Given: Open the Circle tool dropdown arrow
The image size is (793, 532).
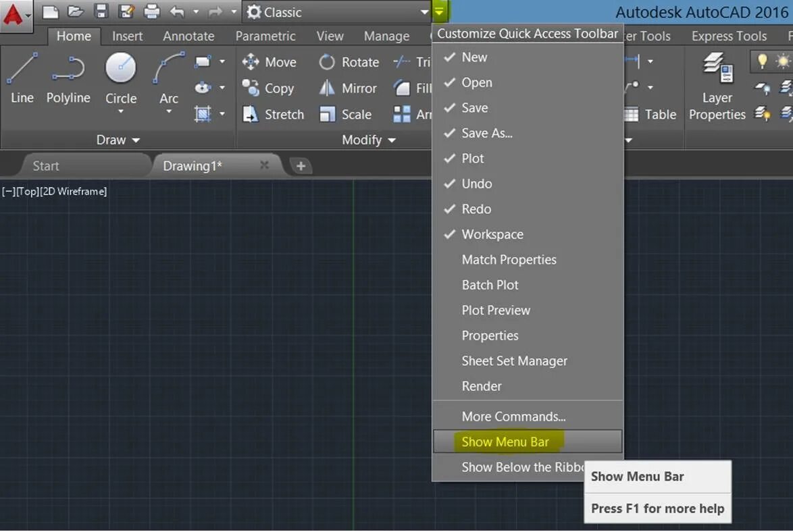Looking at the screenshot, I should pyautogui.click(x=121, y=111).
